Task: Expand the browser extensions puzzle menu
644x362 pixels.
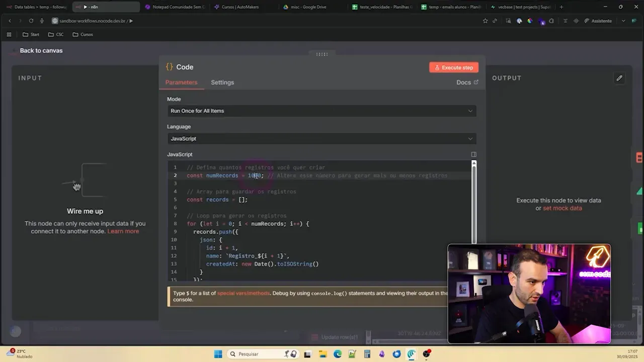Action: click(509, 21)
